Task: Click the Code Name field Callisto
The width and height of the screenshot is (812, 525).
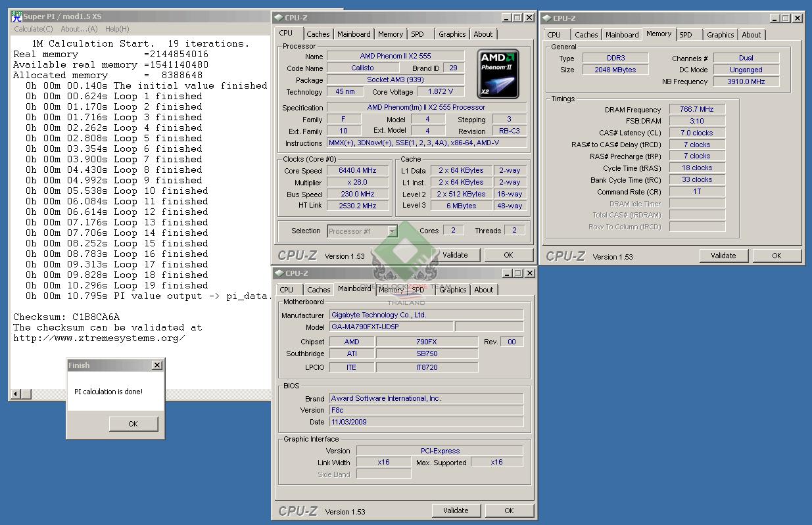Action: click(362, 68)
